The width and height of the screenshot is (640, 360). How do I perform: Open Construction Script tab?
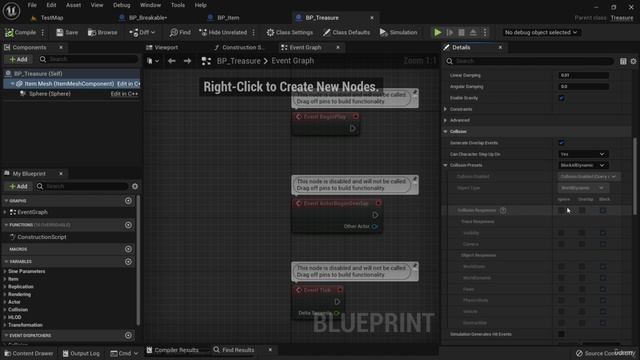[x=239, y=47]
